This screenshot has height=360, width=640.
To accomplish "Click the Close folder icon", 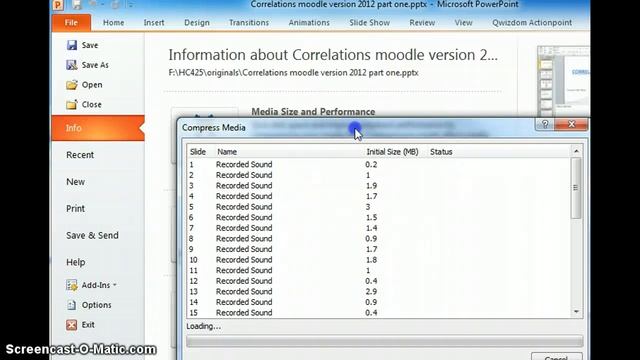I will (x=72, y=104).
